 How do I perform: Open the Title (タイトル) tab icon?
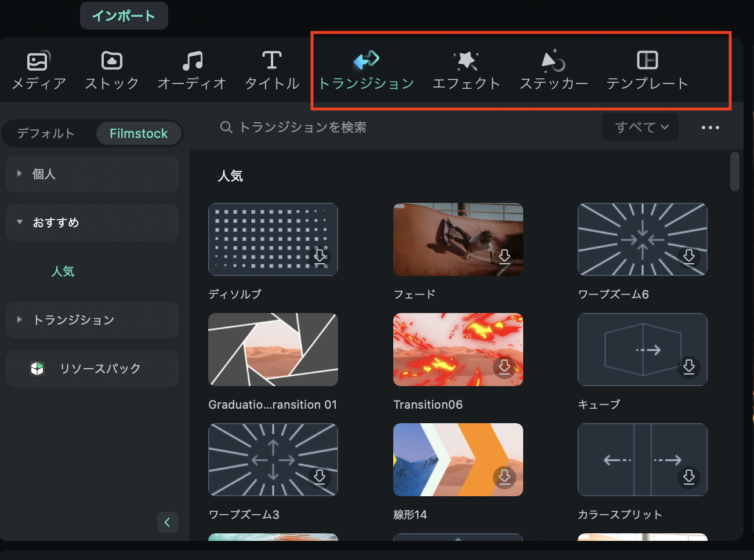tap(271, 61)
